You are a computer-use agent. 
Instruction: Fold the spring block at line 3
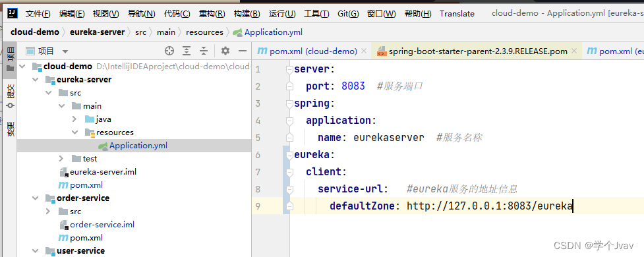coord(289,103)
